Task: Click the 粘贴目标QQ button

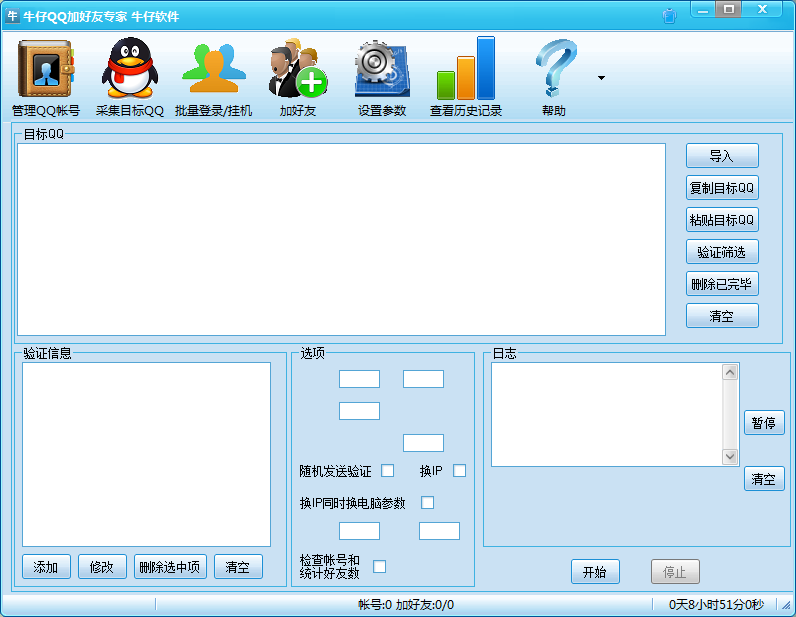Action: pyautogui.click(x=722, y=219)
